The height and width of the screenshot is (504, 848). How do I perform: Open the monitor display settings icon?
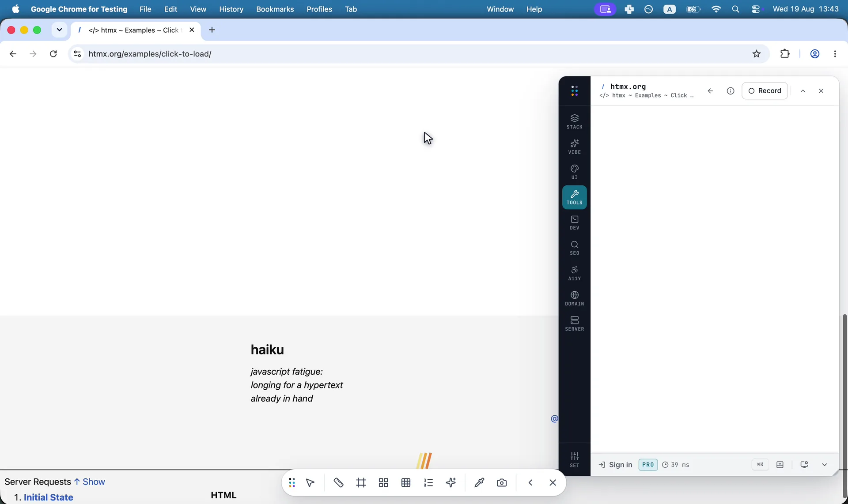coord(804,465)
